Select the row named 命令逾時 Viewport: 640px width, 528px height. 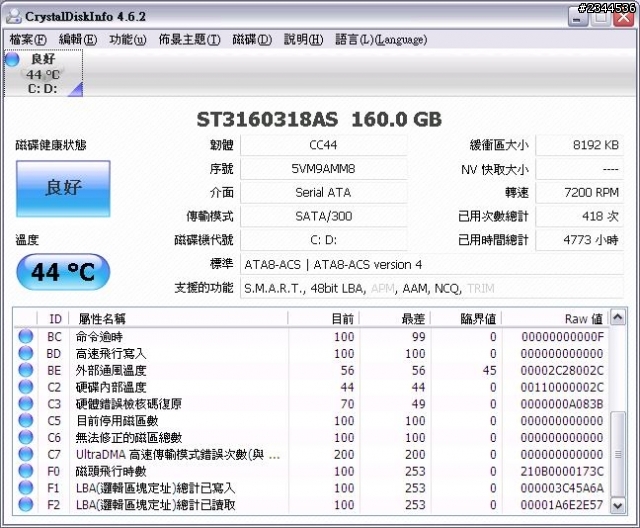tap(311, 337)
